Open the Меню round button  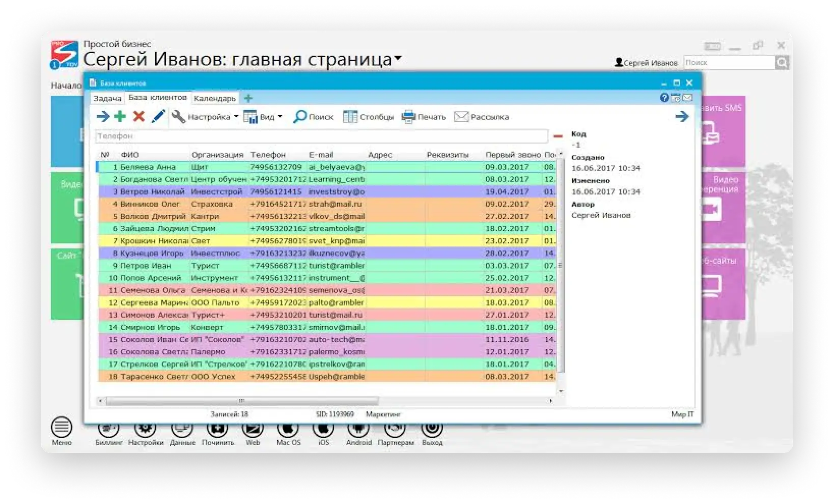62,427
